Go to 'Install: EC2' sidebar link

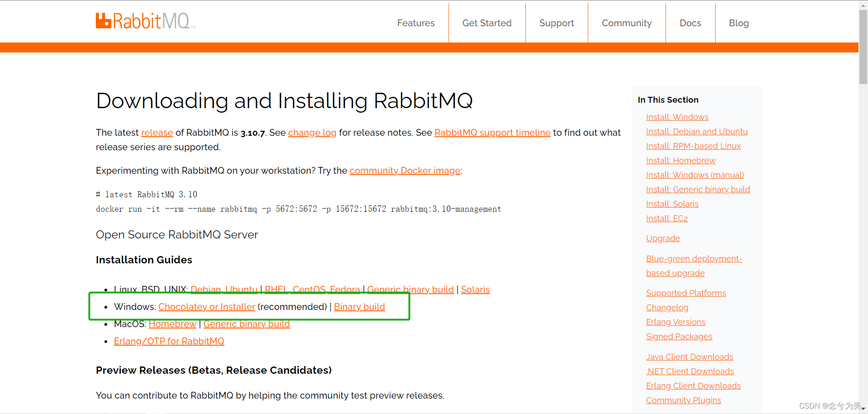(x=667, y=219)
